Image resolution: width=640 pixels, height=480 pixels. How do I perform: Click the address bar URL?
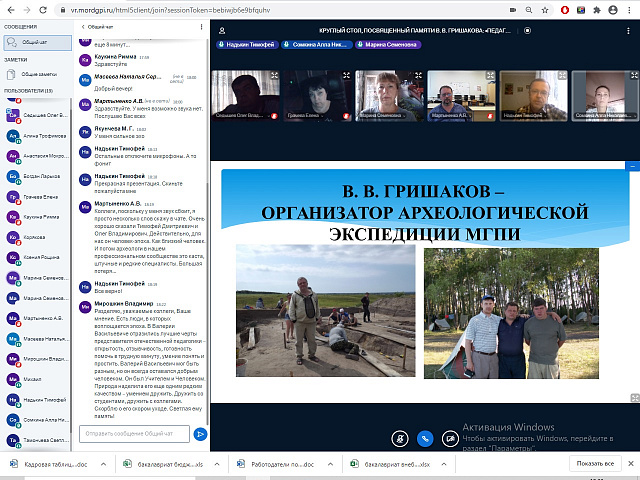[170, 10]
